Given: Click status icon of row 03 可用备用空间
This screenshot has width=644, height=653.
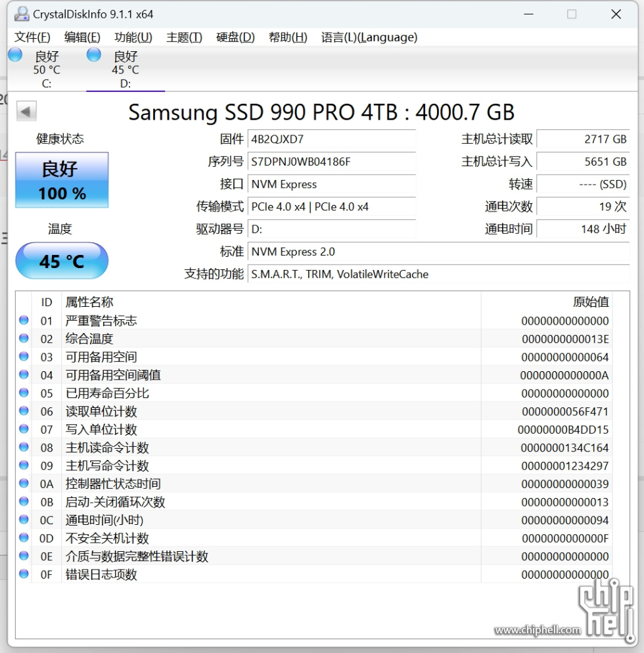Looking at the screenshot, I should (x=24, y=356).
